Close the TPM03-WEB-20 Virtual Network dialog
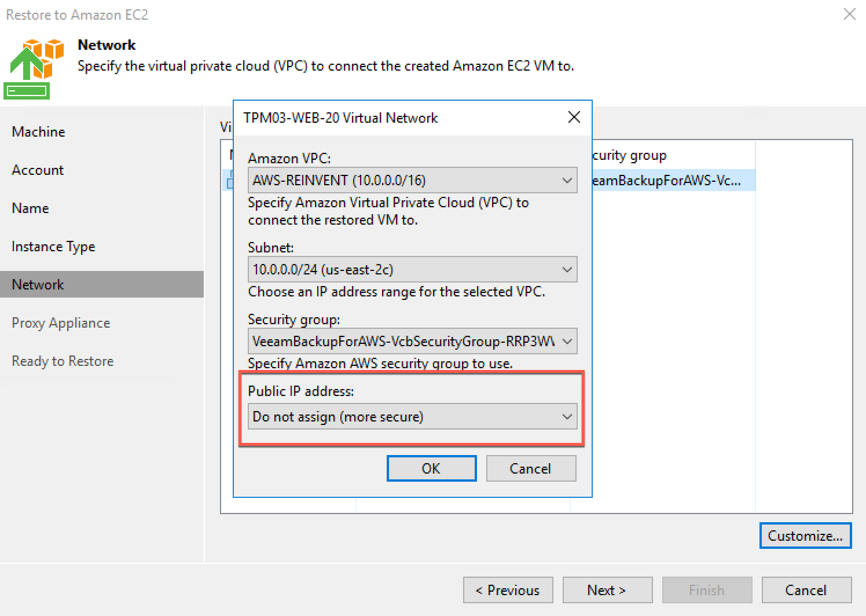This screenshot has height=616, width=866. pos(574,118)
